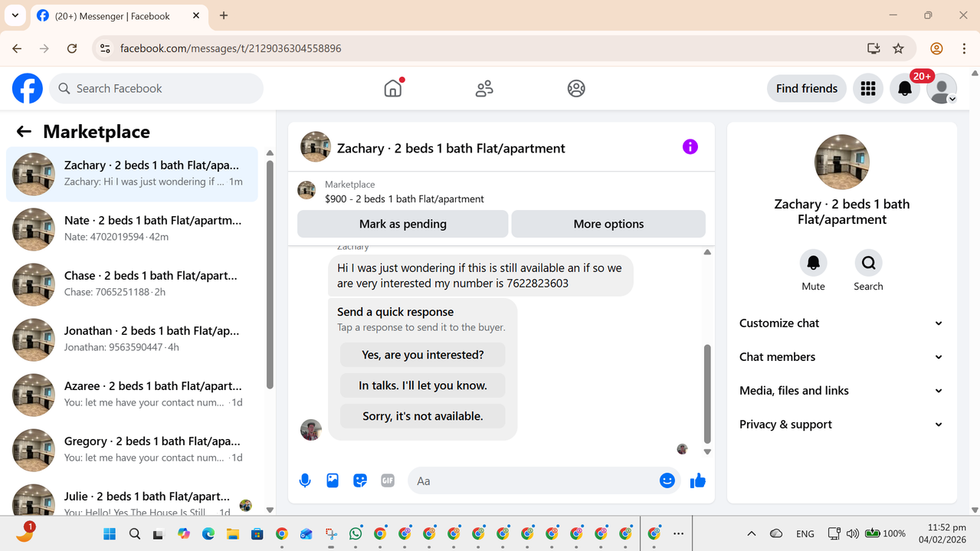Choose a GIF icon in composer
Viewport: 980px width, 551px height.
(388, 480)
